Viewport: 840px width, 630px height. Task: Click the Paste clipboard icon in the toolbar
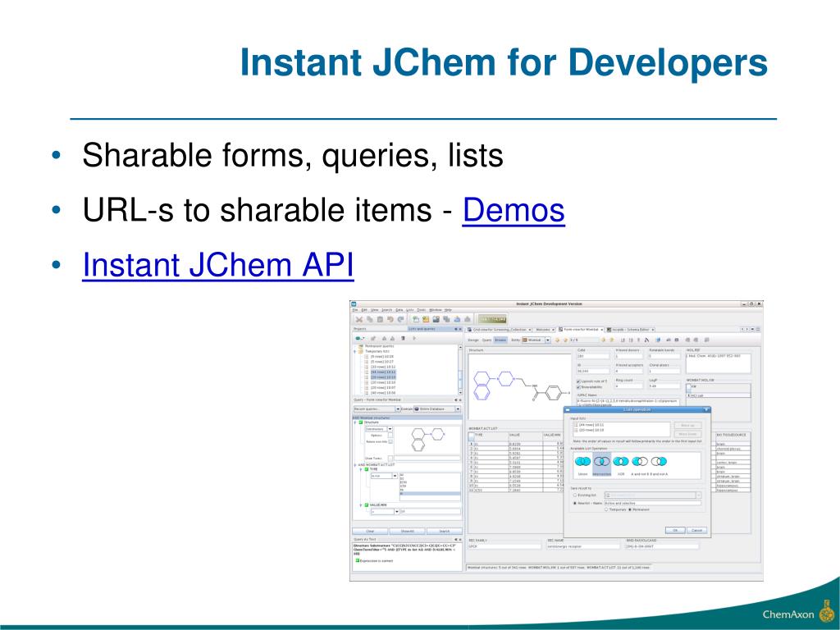[x=380, y=319]
